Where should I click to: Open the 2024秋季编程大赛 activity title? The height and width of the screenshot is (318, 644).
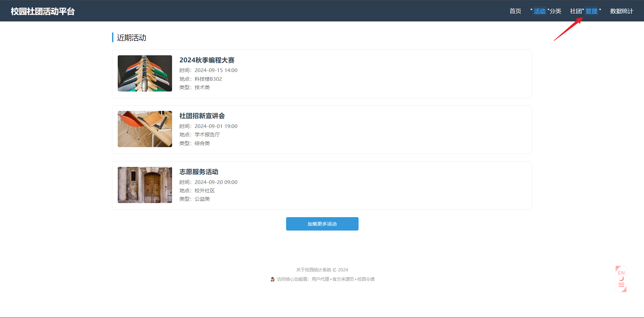pos(207,60)
